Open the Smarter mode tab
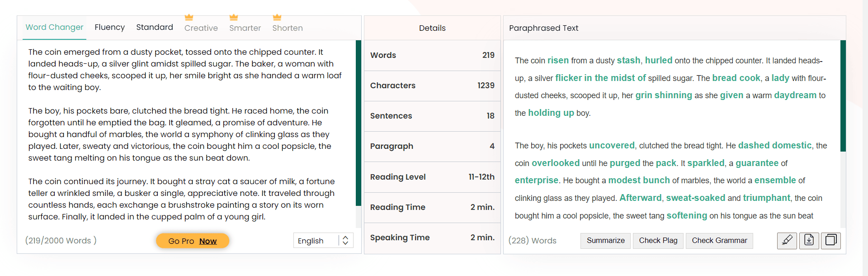 click(x=245, y=28)
